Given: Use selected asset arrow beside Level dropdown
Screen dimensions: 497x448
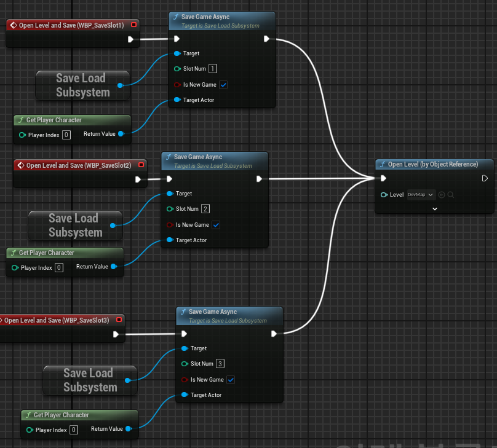Looking at the screenshot, I should point(442,195).
